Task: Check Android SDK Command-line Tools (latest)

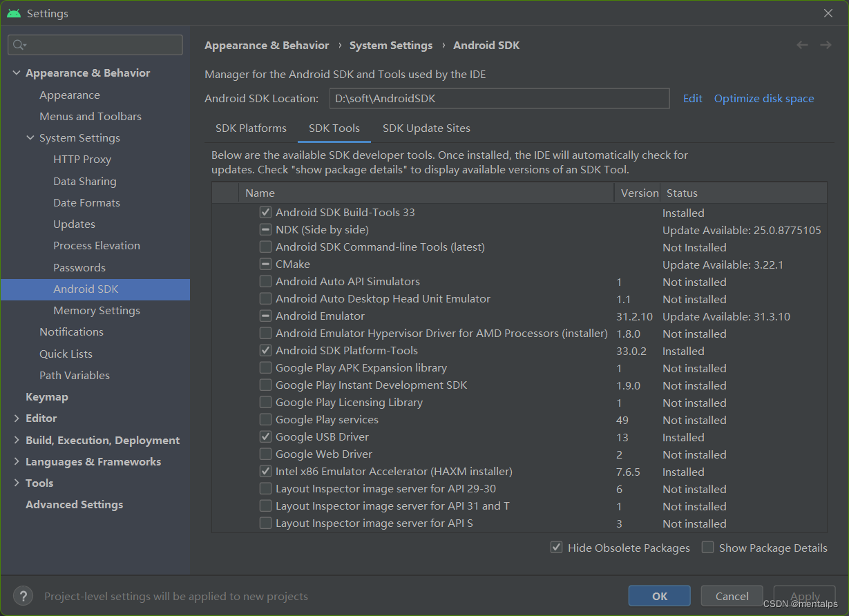Action: tap(265, 247)
